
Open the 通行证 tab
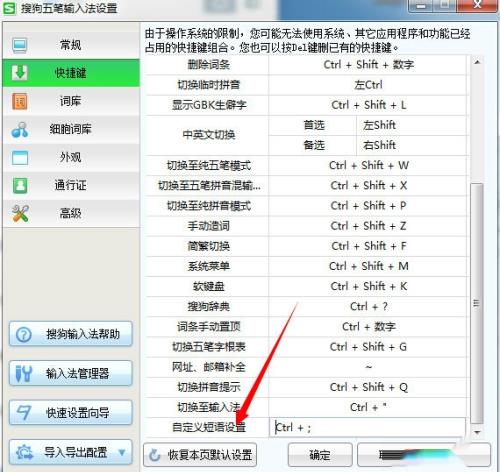(71, 185)
